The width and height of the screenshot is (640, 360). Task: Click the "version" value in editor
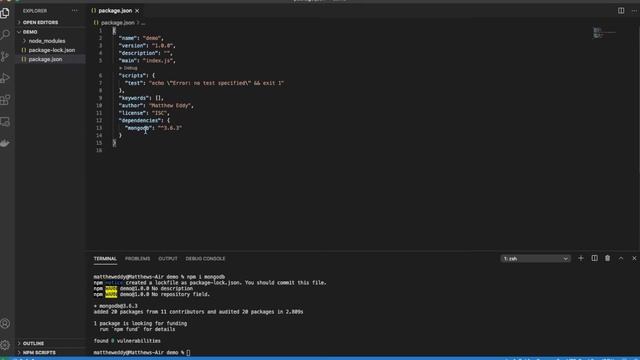tap(162, 46)
